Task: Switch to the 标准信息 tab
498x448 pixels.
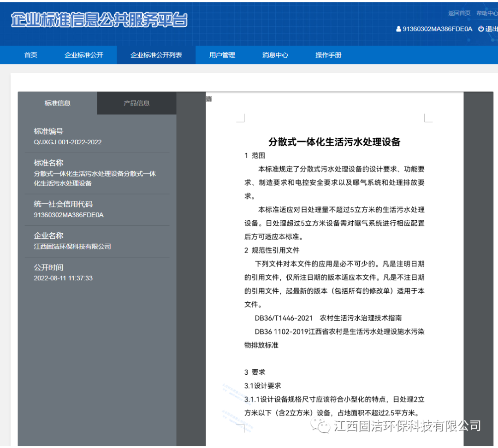Action: point(58,103)
